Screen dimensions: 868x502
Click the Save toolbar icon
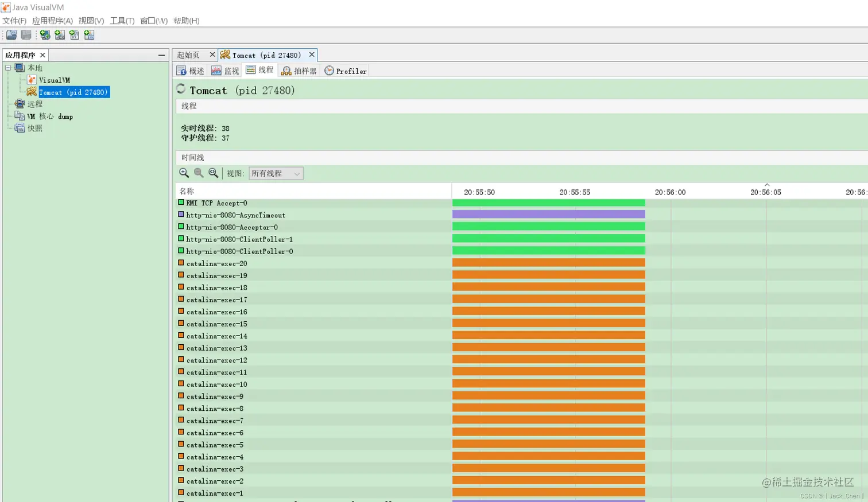26,35
